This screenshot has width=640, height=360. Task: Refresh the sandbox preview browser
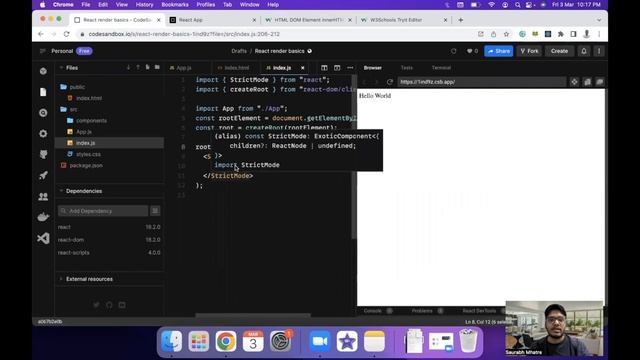(x=390, y=82)
